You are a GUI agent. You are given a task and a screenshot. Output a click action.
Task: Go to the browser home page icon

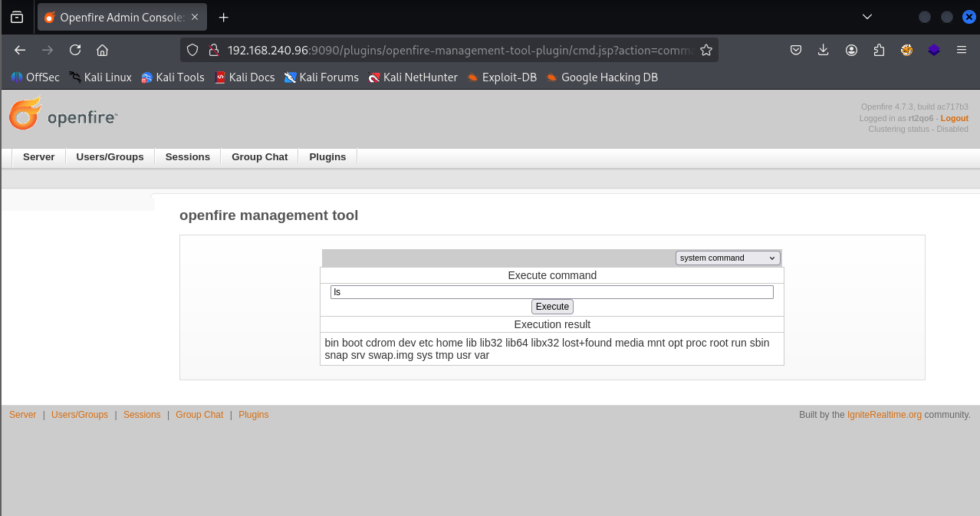pyautogui.click(x=102, y=50)
